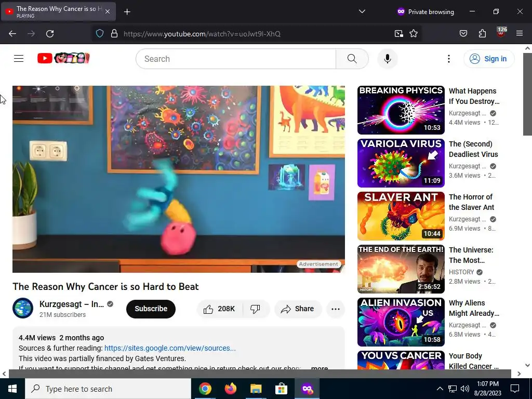Open a new browser tab
Viewport: 532px width, 399px height.
click(127, 12)
